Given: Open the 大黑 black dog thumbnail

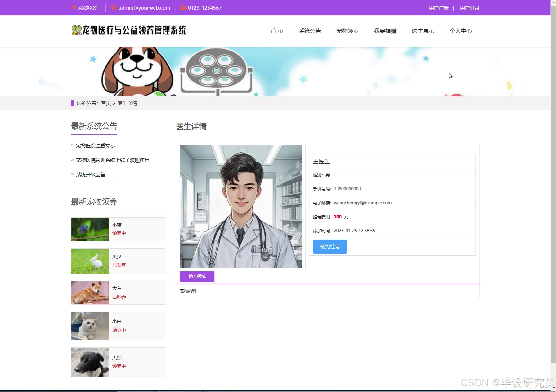Looking at the screenshot, I should pos(90,362).
